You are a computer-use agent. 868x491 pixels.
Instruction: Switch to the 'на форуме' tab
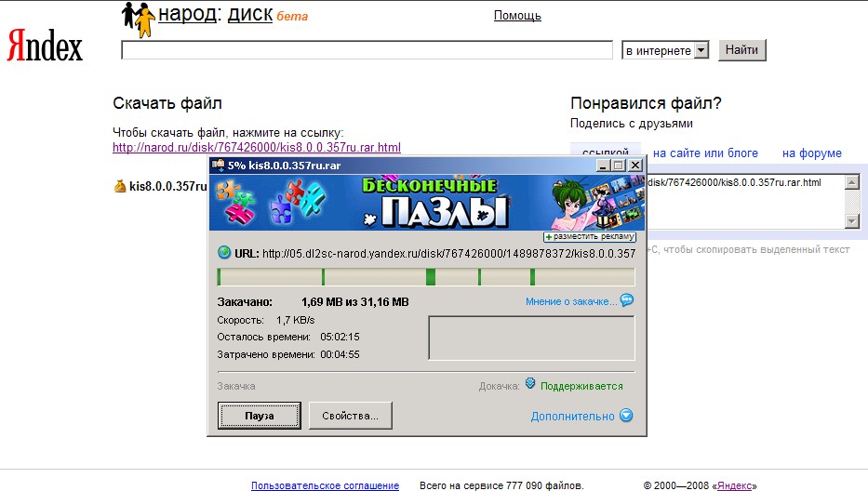(x=811, y=153)
